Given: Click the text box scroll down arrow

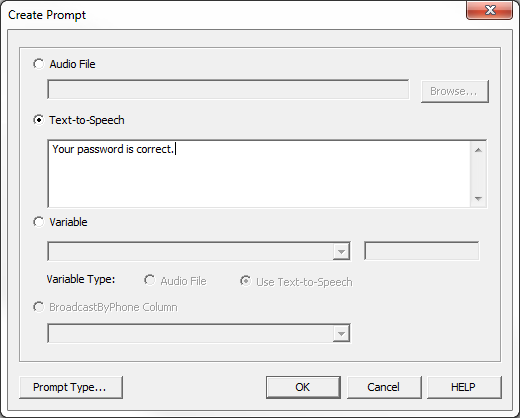Looking at the screenshot, I should tap(478, 199).
